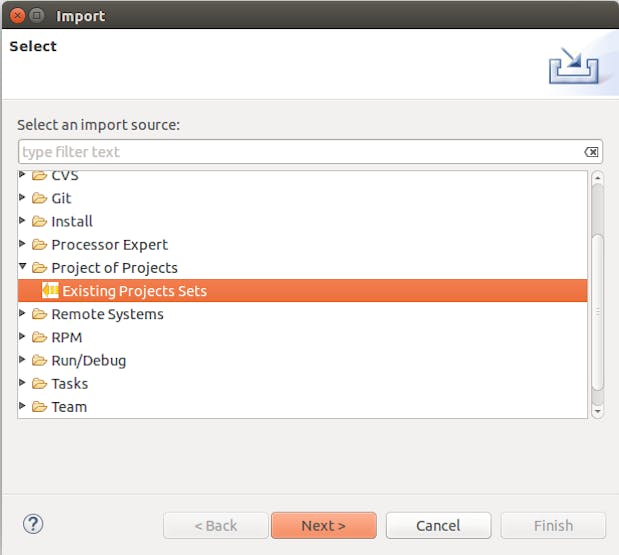Expand the RPM category arrow

coord(22,336)
